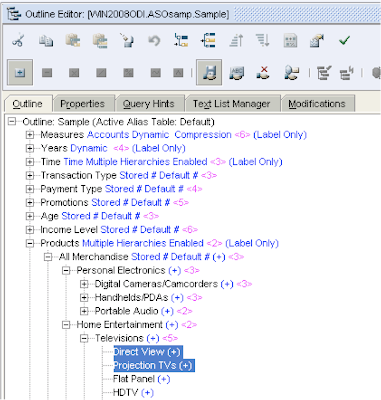This screenshot has height=400, width=381.
Task: Click the Add Child member icon
Action: click(181, 40)
